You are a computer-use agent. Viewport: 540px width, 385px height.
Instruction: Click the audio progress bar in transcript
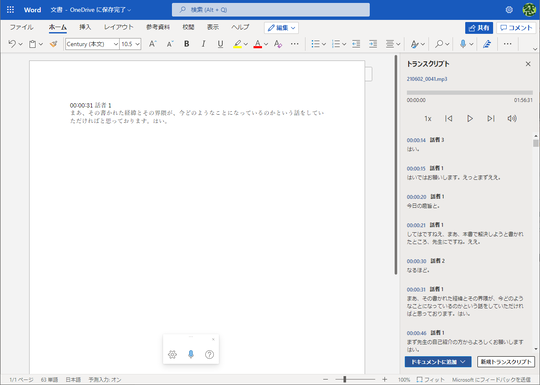coord(469,93)
